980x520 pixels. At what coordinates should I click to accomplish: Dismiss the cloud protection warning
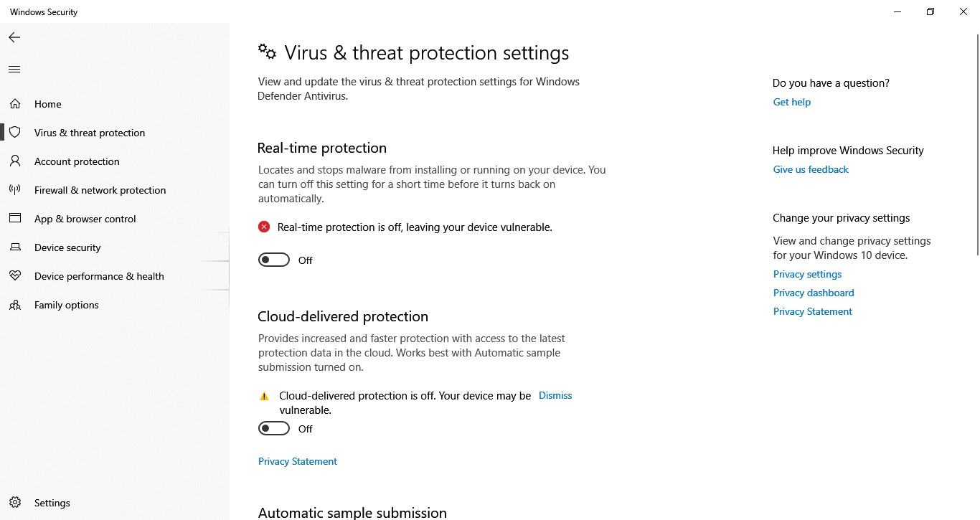click(555, 395)
